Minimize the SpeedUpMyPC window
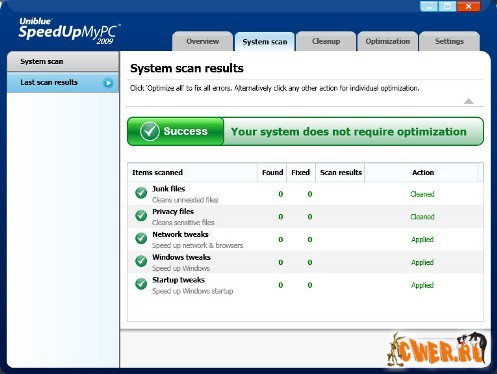The width and height of the screenshot is (497, 374). point(429,6)
